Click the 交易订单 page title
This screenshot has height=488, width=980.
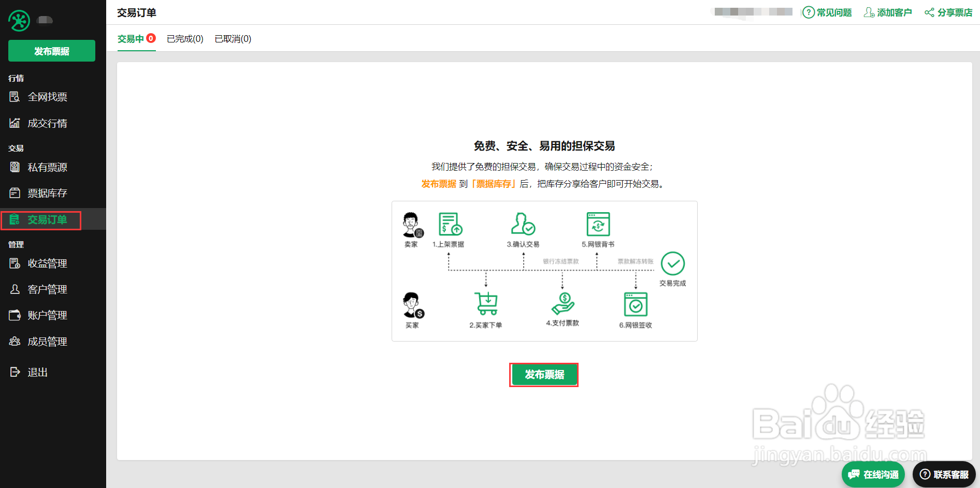coord(137,12)
